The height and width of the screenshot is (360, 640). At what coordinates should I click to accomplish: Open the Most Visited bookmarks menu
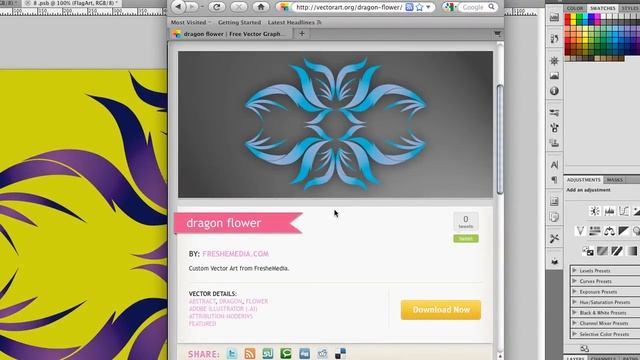tap(191, 22)
